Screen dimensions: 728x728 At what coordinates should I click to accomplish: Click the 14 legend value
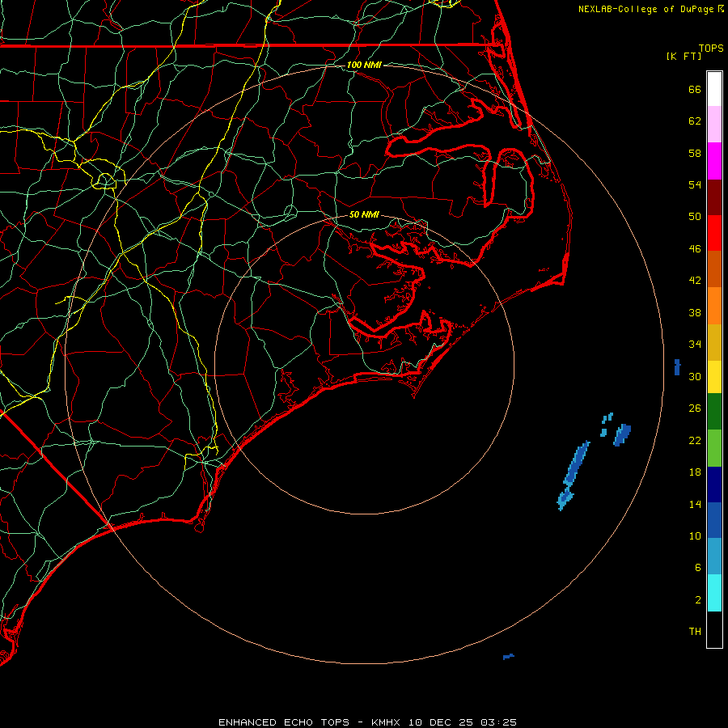[695, 504]
